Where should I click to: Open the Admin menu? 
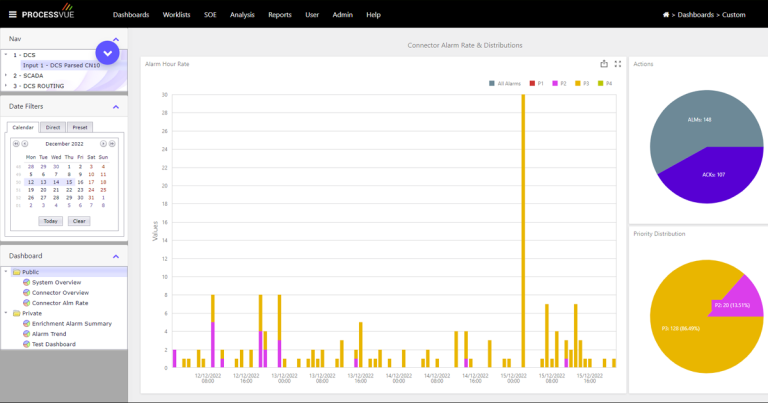[342, 15]
